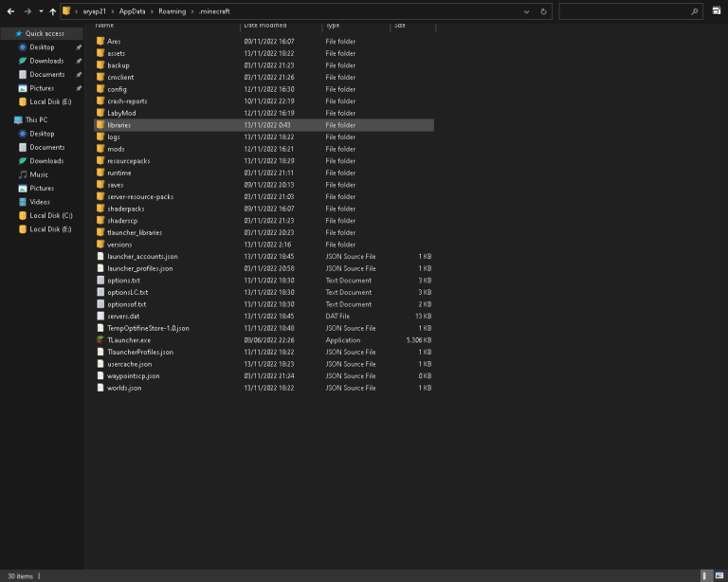Select the assets folder icon

coord(100,53)
